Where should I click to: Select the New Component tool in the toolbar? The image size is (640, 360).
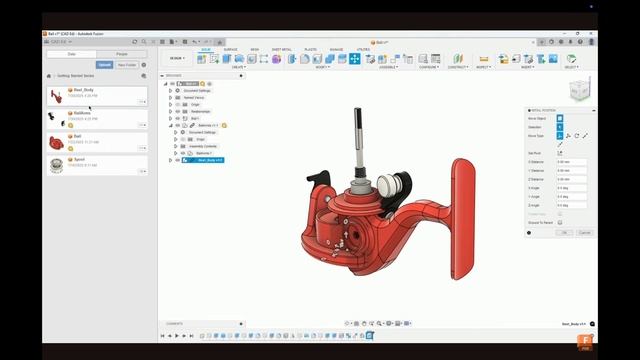coord(201,59)
